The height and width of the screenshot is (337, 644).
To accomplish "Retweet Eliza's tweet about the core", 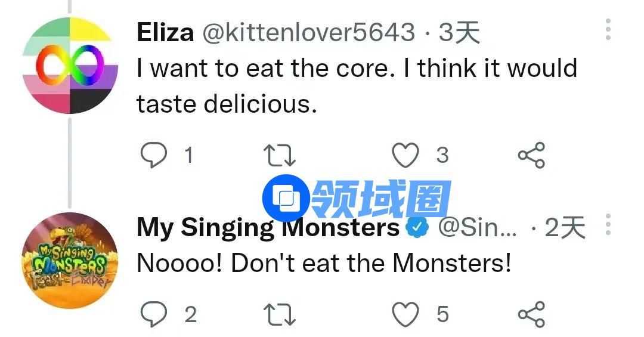I will pyautogui.click(x=279, y=156).
